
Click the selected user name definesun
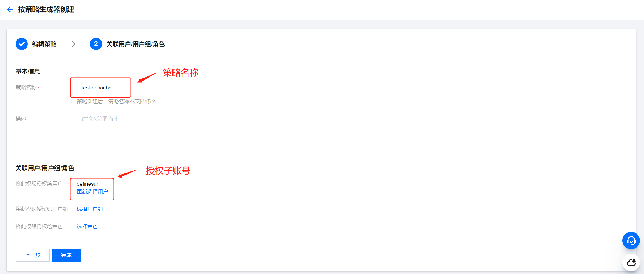tap(88, 184)
